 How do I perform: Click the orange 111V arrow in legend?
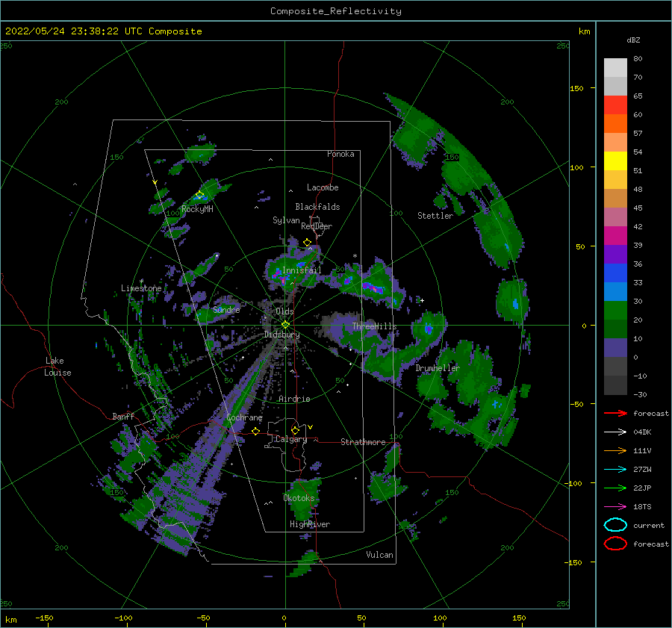[615, 450]
